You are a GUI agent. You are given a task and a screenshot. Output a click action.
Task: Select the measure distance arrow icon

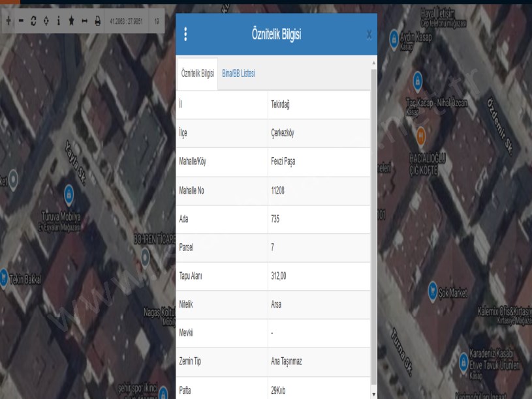[84, 21]
